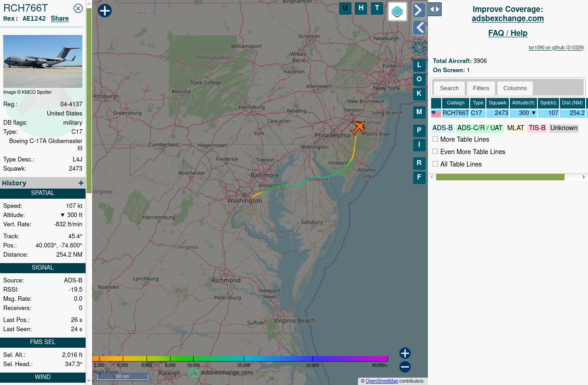
Task: Sort table by Squawk column
Action: point(498,103)
